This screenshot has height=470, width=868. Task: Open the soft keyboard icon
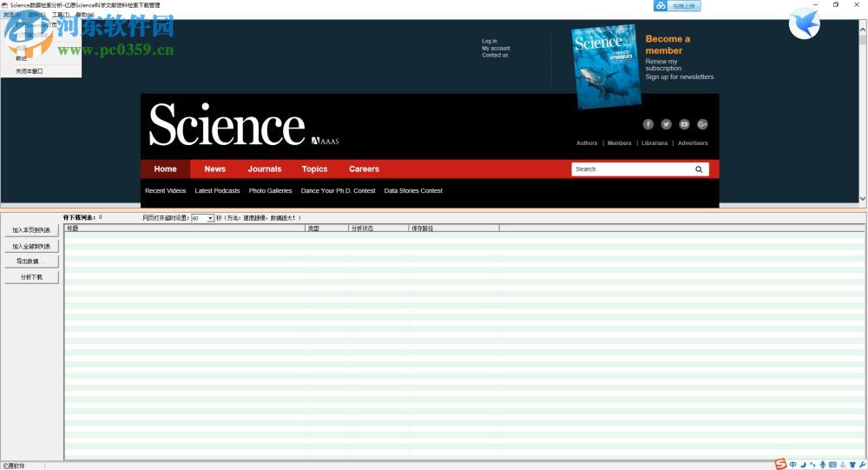832,465
